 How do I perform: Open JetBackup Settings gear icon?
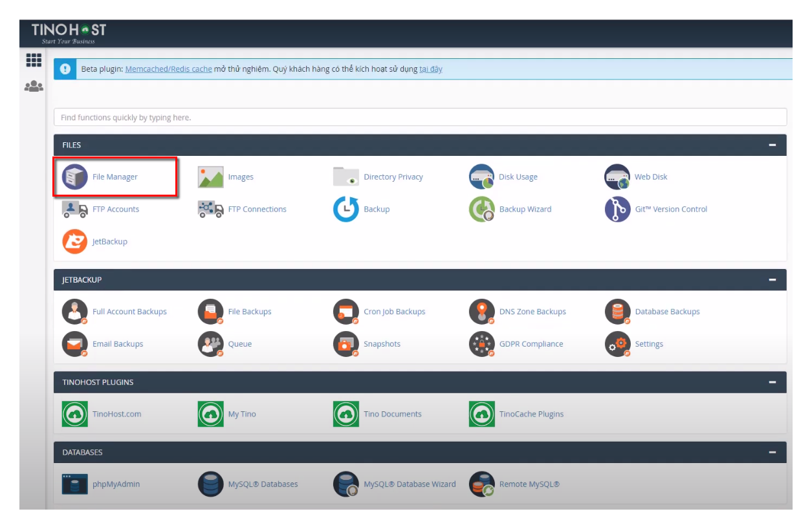point(617,344)
